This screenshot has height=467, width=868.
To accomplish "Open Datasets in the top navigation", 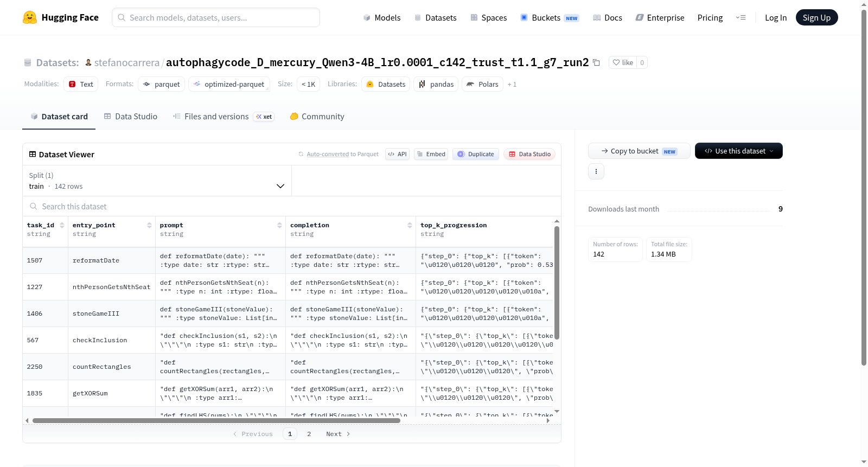I will coord(435,17).
